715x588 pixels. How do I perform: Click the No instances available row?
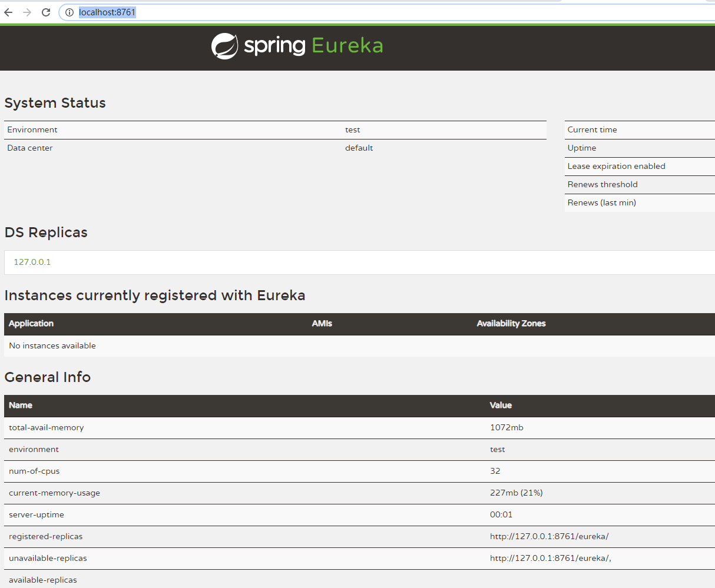point(359,346)
